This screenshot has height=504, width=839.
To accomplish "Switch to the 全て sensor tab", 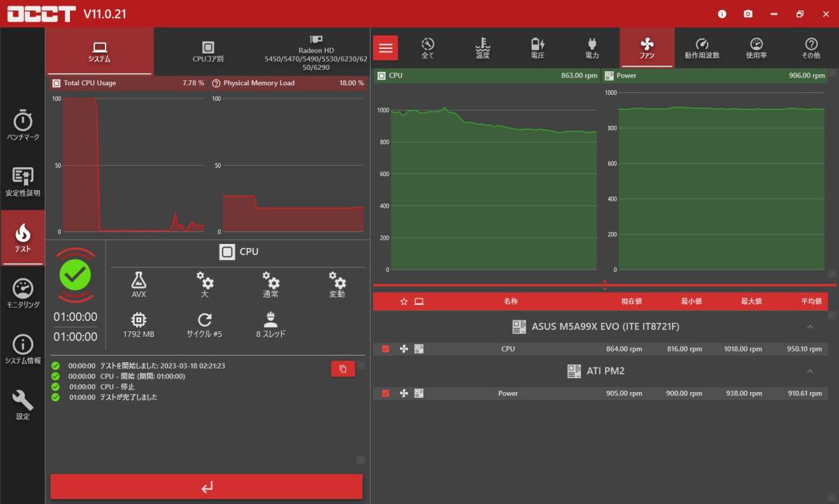I will pyautogui.click(x=428, y=48).
